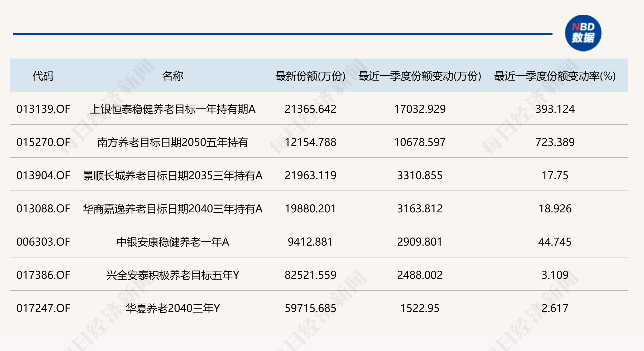Screen dimensions: 644x351
Task: Click fund name 景顺长城养老目标日期2035三年持有A
Action: (173, 175)
